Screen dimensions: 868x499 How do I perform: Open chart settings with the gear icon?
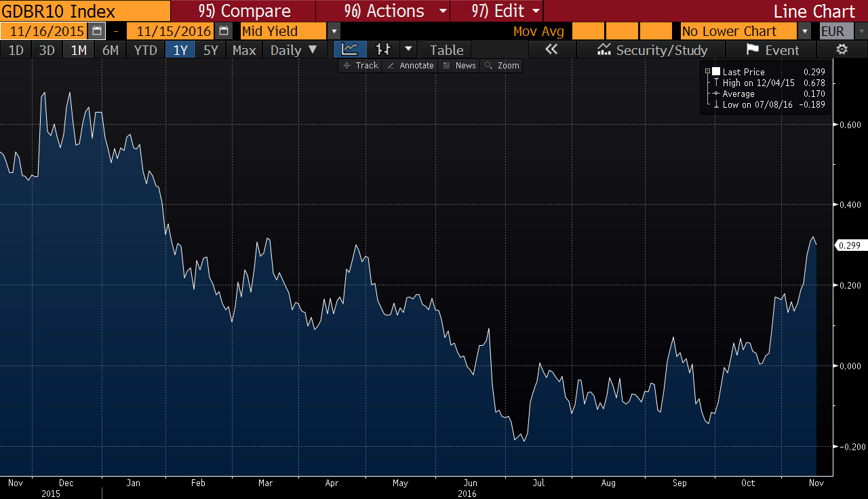point(842,49)
